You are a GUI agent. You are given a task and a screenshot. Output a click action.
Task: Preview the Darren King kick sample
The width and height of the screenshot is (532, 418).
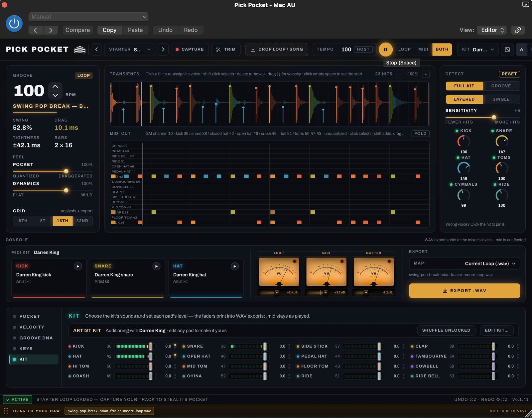[78, 266]
